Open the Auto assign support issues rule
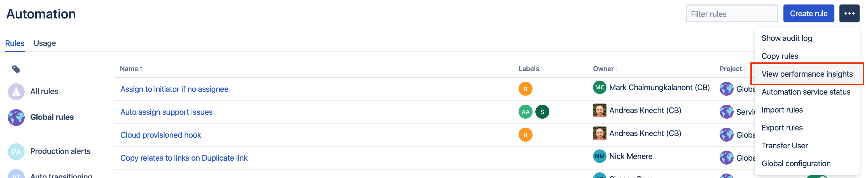This screenshot has height=178, width=868. [166, 112]
